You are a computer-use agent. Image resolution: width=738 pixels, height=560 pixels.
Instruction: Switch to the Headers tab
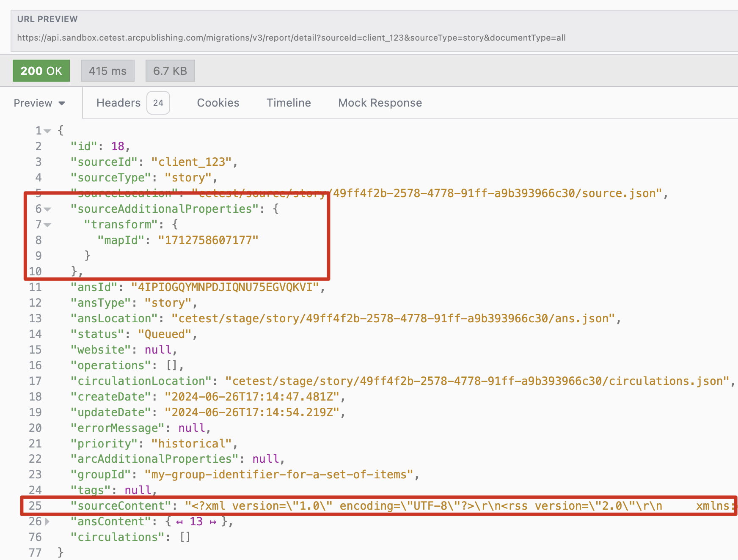coord(118,103)
